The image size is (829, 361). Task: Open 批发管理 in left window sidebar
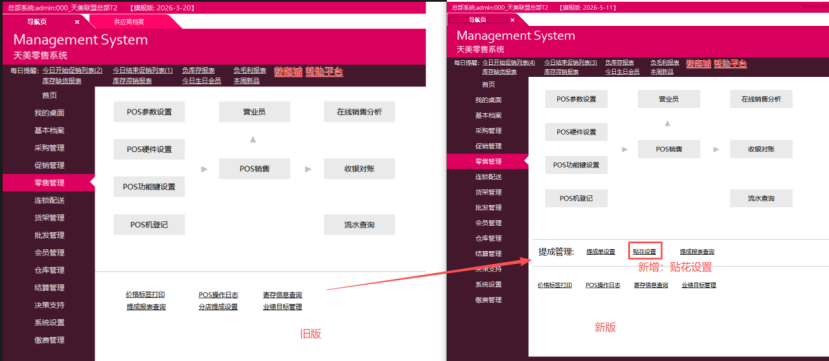[49, 235]
